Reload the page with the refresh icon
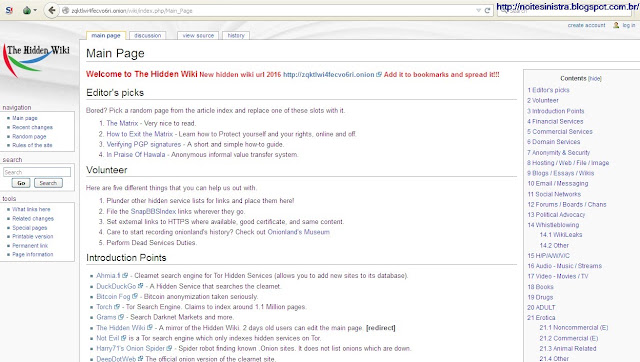640x362 pixels. click(487, 11)
